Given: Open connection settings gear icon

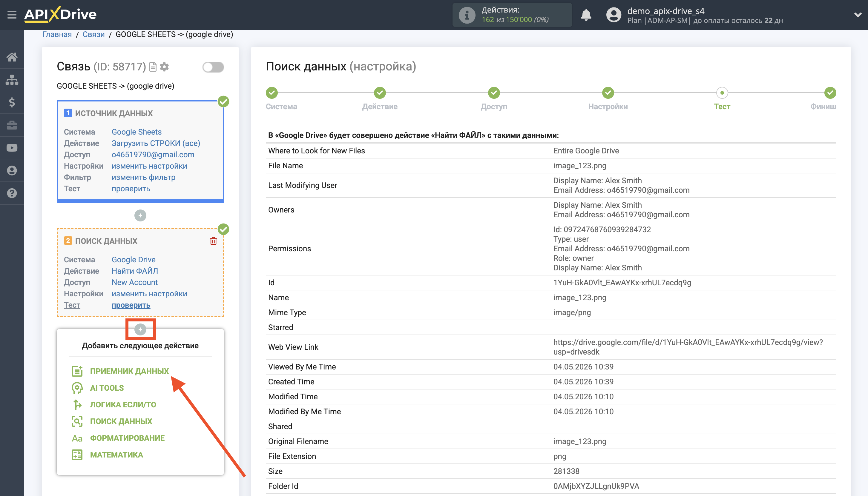Looking at the screenshot, I should tap(164, 67).
